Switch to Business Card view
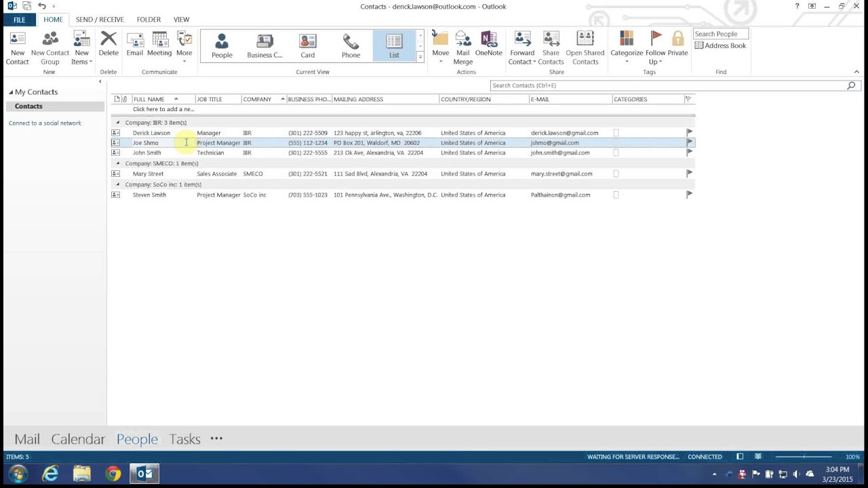The width and height of the screenshot is (868, 488). [x=264, y=45]
